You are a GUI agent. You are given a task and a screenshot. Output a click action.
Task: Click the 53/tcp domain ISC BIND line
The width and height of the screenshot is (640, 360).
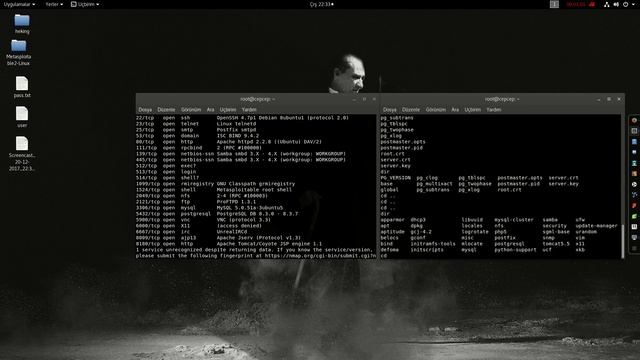[198, 136]
